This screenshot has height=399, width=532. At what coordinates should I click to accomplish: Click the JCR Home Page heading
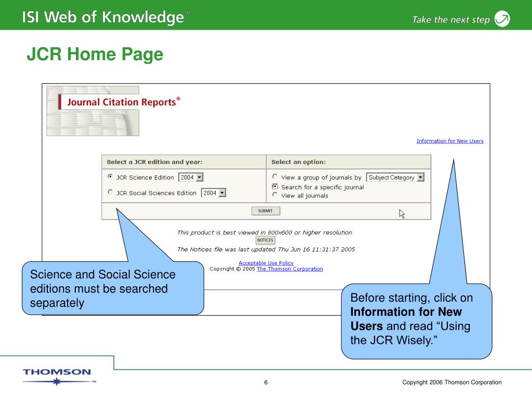[x=95, y=54]
